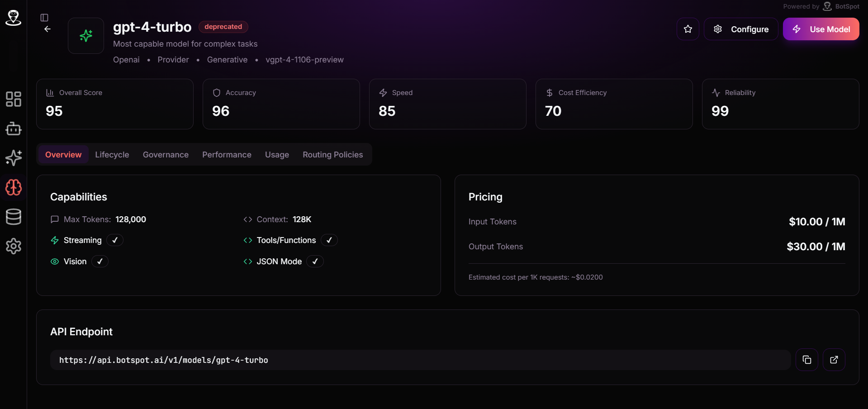Click the Use Model button
Screen dimensions: 868x409
[x=821, y=29]
